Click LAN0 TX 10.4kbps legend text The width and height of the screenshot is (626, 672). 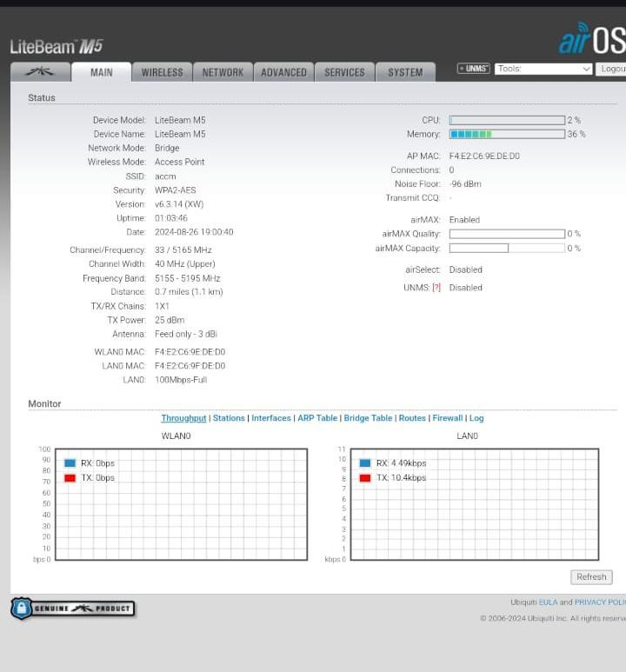(401, 478)
